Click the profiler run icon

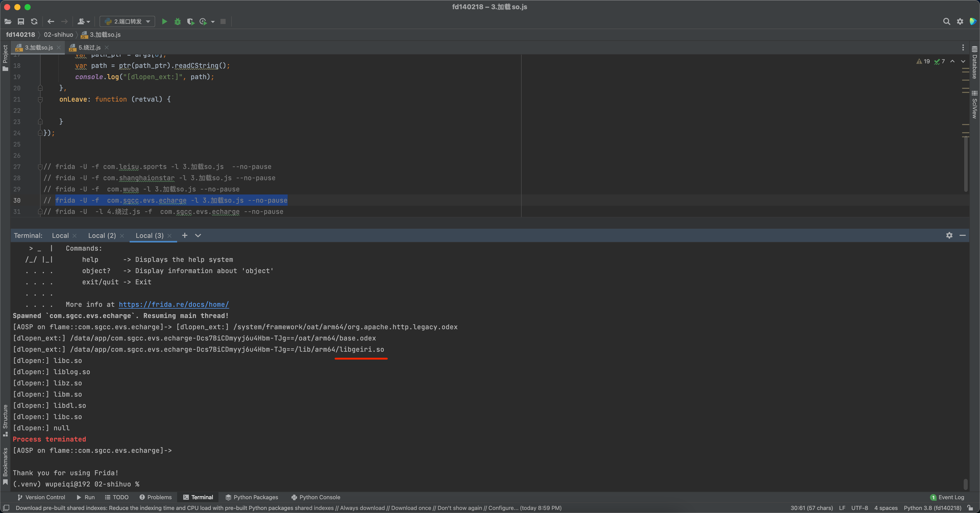pyautogui.click(x=204, y=22)
